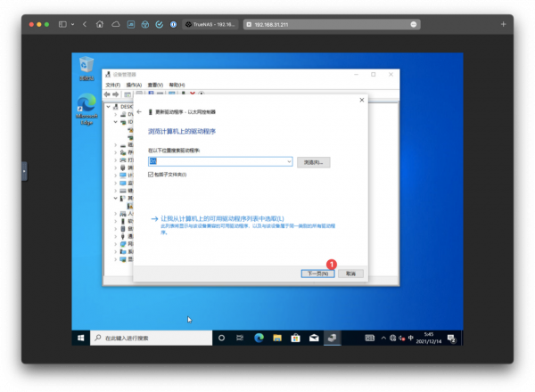Viewport: 535px width, 392px height.
Task: Open the sidebar dropdown chevron
Action: [x=73, y=24]
